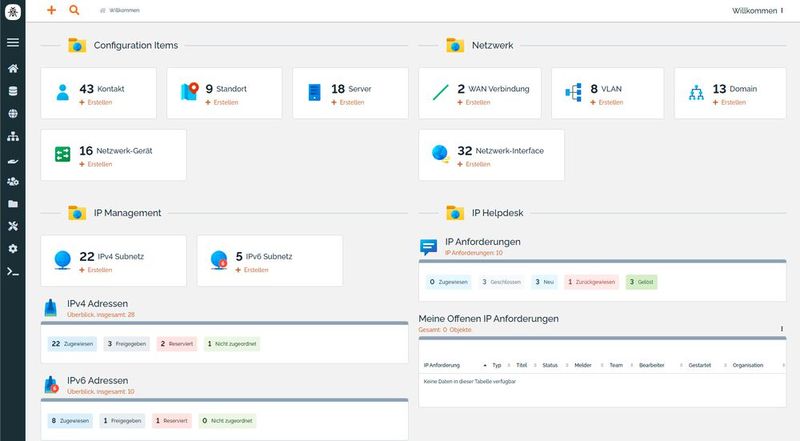The image size is (800, 441).
Task: Click the Domain icon
Action: 696,92
